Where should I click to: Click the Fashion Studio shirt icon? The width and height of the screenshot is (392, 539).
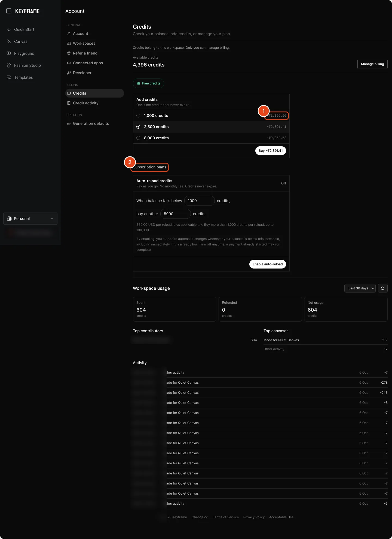pyautogui.click(x=9, y=65)
